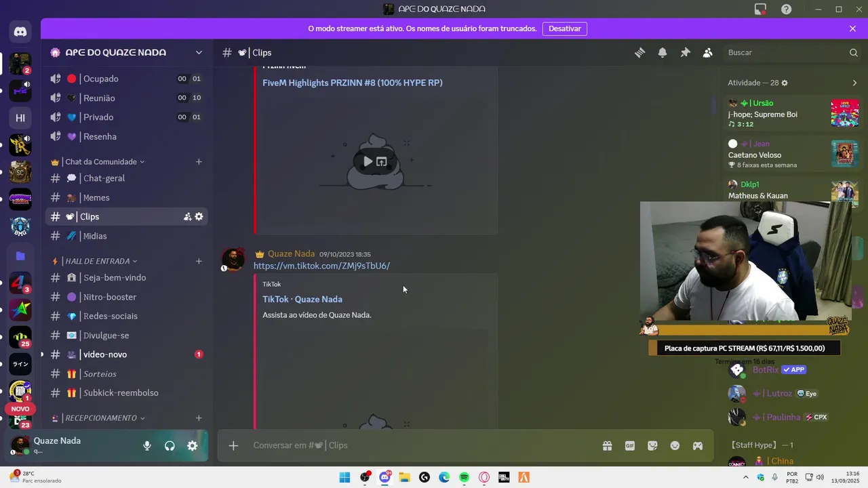Open activities game controller icon
The width and height of the screenshot is (868, 488).
click(x=697, y=445)
